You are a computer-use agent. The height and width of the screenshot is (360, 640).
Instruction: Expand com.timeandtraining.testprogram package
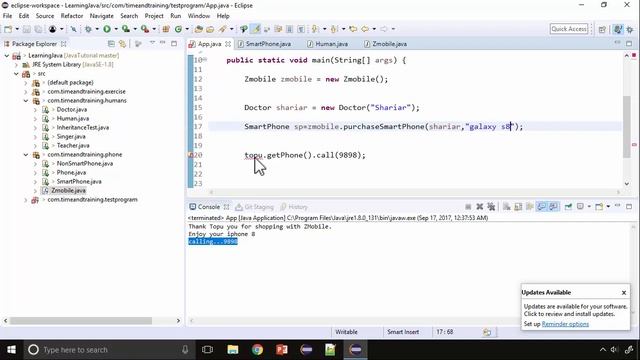[26, 200]
